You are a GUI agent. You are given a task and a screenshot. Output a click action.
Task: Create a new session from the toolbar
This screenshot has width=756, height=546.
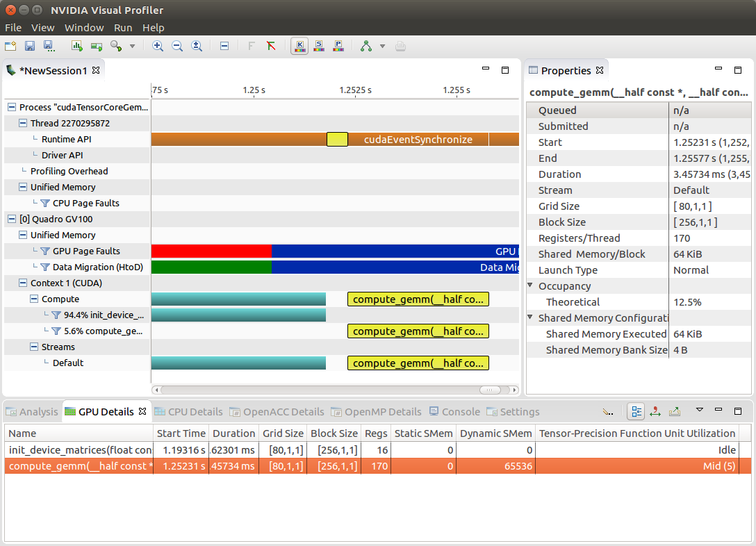[10, 47]
